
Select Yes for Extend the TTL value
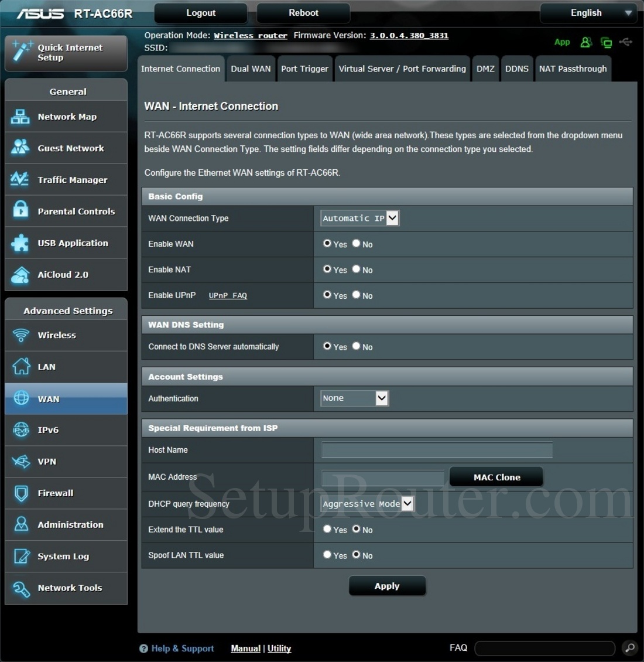(x=327, y=529)
